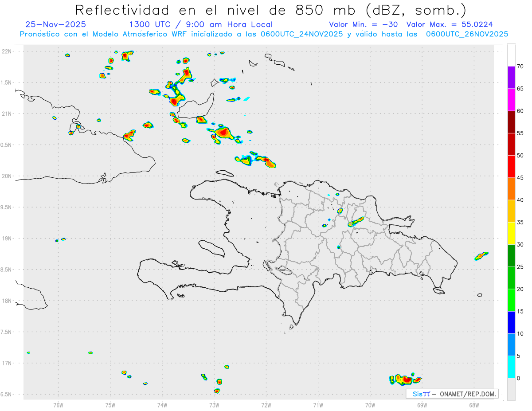Screen dimensions: 532x411
Task: Click the WRF forecast subtitle starting 'Pronóstico con el Modelo'
Action: pyautogui.click(x=264, y=34)
